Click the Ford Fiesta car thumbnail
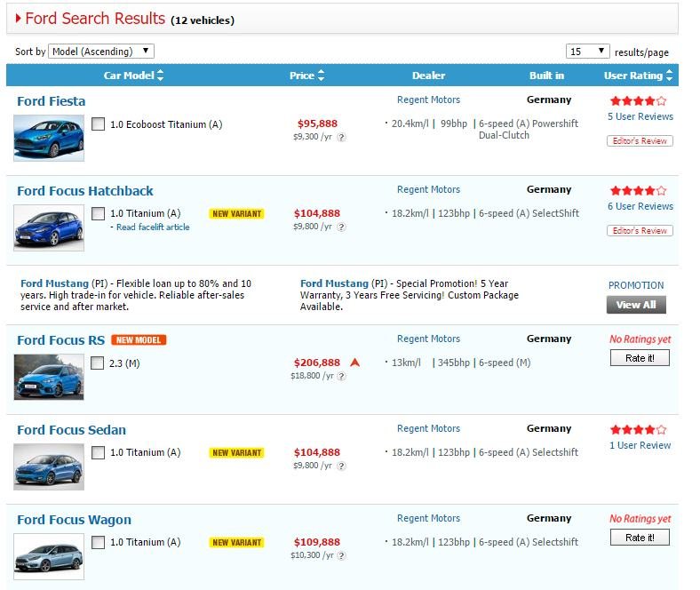This screenshot has width=700, height=590. pyautogui.click(x=49, y=138)
